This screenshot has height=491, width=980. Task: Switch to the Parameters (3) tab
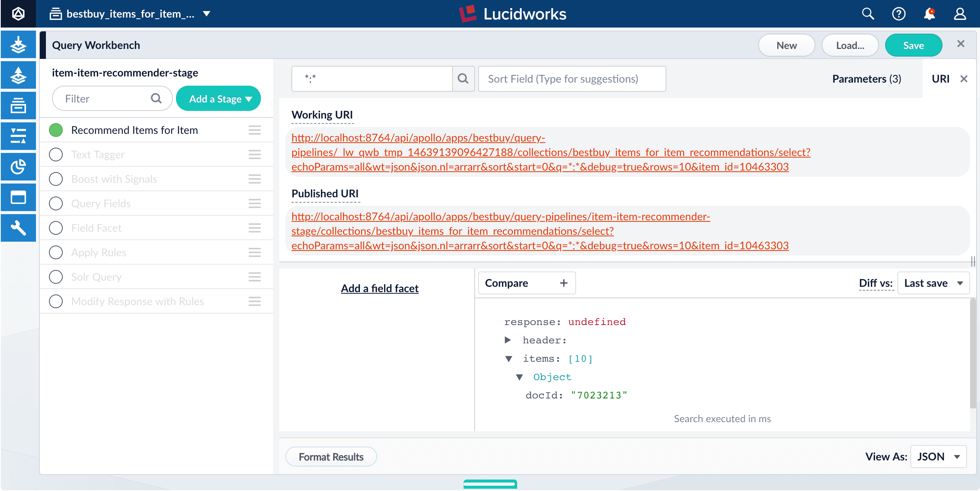(x=866, y=79)
